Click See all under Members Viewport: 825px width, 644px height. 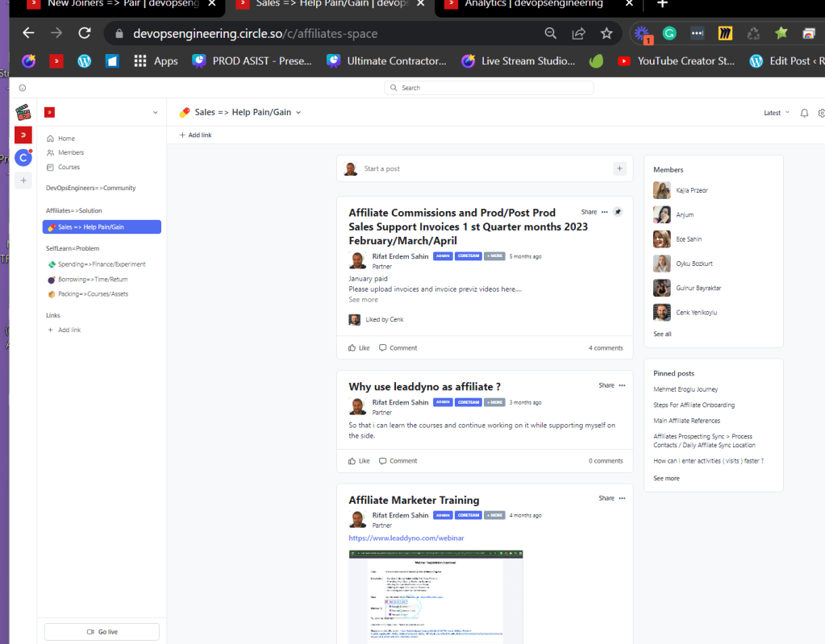coord(662,334)
